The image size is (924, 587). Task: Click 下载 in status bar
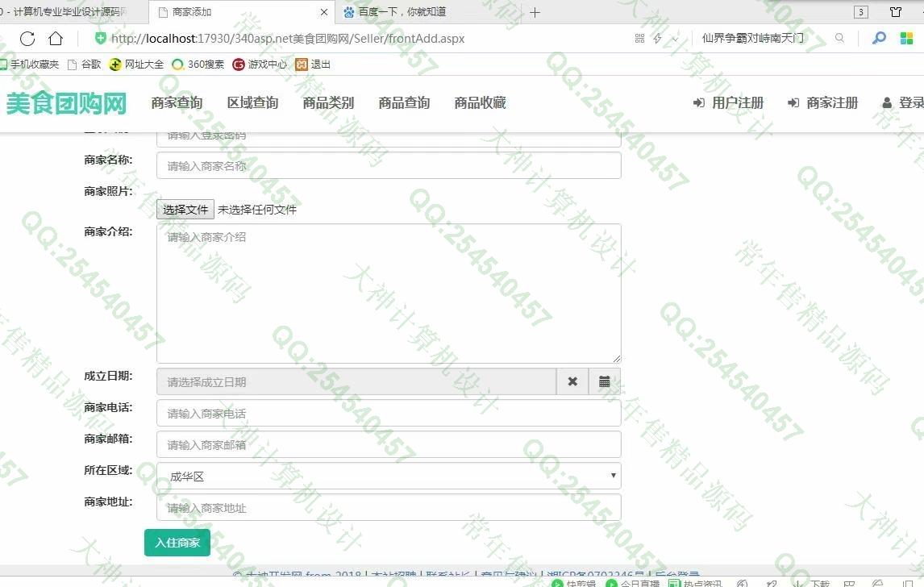click(x=812, y=583)
